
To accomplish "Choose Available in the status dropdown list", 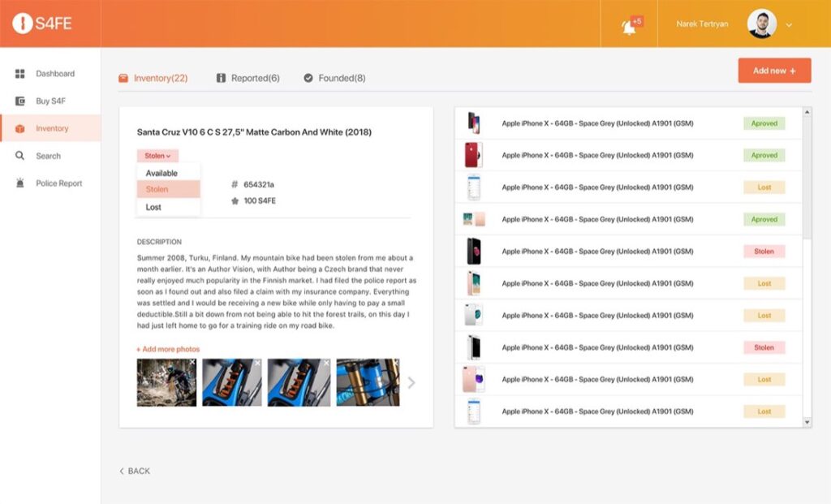I will pyautogui.click(x=169, y=173).
